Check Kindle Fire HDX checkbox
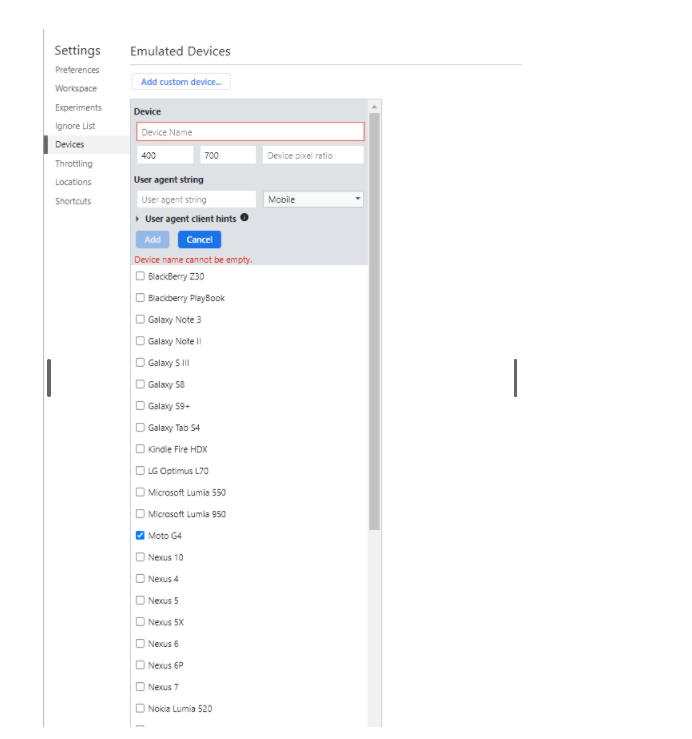The height and width of the screenshot is (739, 692). 140,449
